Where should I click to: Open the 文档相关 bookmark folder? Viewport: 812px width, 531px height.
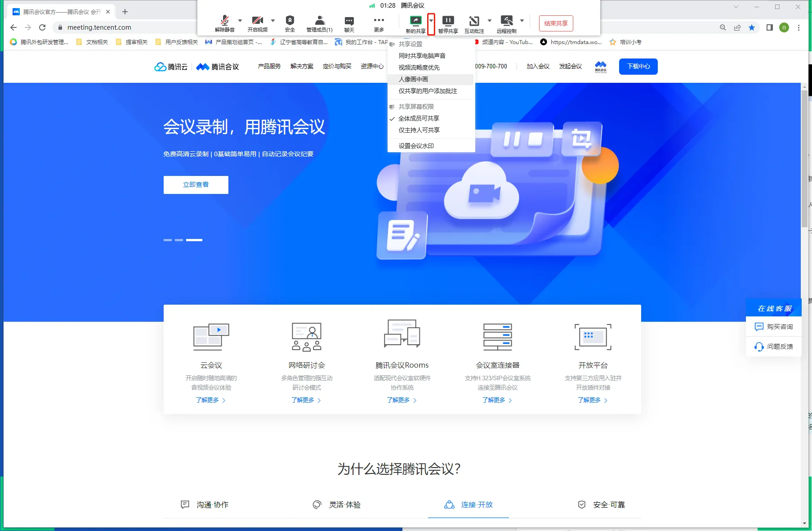(x=92, y=42)
